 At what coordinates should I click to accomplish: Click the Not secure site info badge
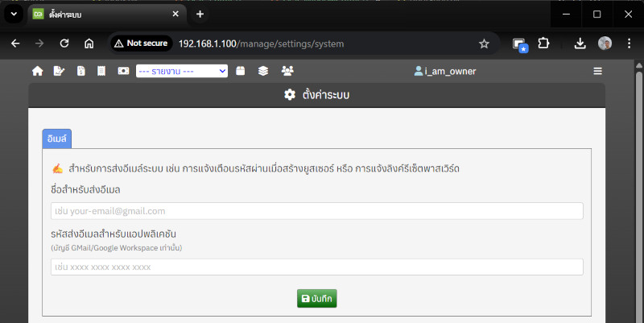coord(141,43)
